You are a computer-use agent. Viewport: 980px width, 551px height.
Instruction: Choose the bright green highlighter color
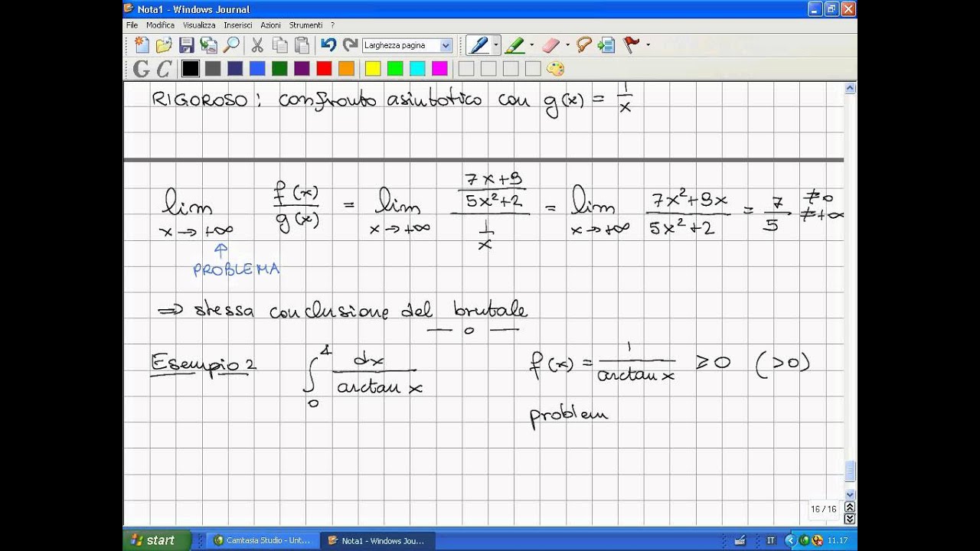pyautogui.click(x=395, y=69)
